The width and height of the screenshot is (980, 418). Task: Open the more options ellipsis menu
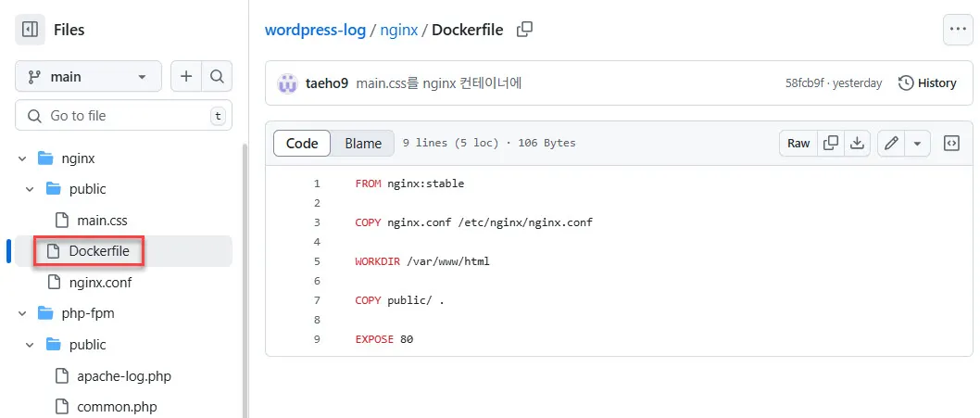tap(958, 30)
